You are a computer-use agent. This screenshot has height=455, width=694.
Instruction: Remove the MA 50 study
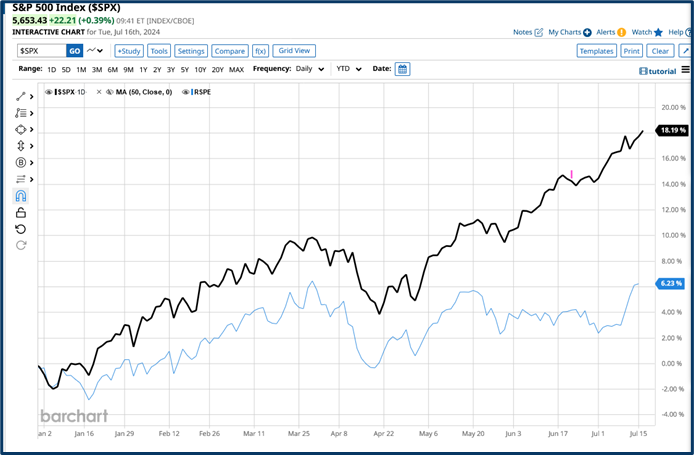(x=99, y=92)
